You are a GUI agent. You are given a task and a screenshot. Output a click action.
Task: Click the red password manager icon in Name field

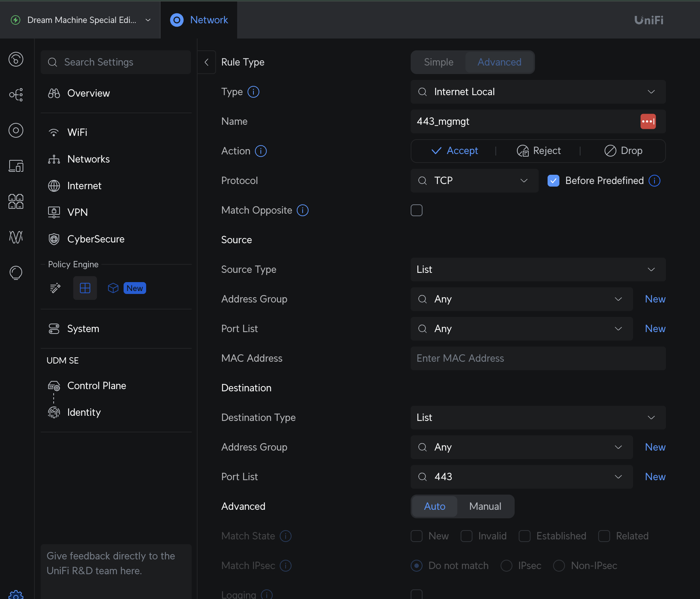(648, 121)
